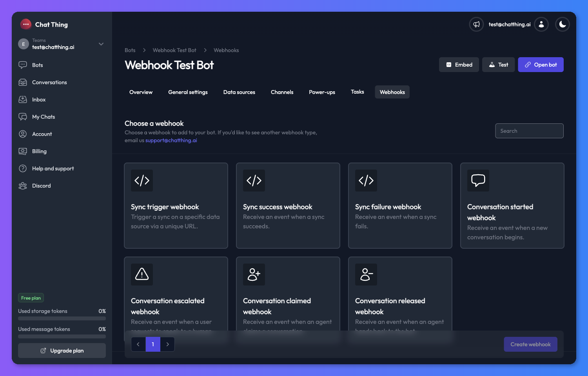This screenshot has width=588, height=376.
Task: Select the Conversation claimed add-user icon
Action: point(254,275)
